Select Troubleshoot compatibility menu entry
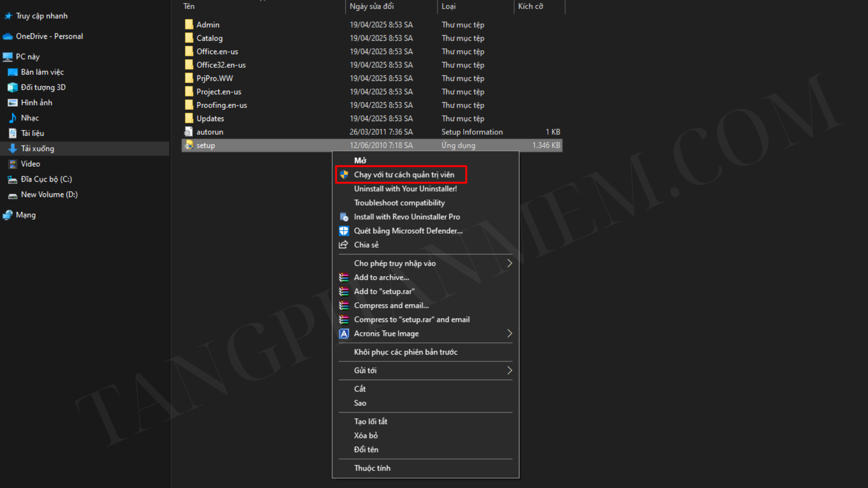The image size is (868, 488). (x=399, y=203)
